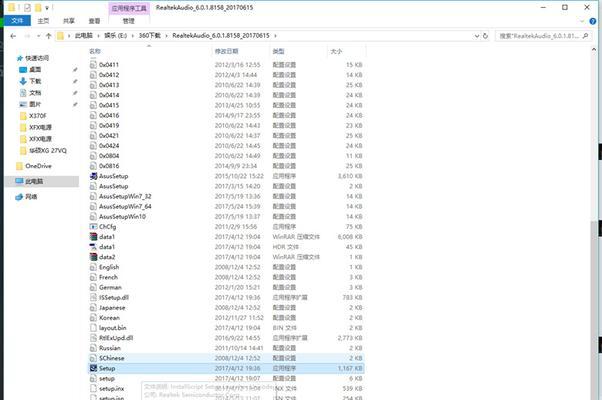Select the AsusSetup application icon
Screen dimensions: 602x400
click(93, 176)
